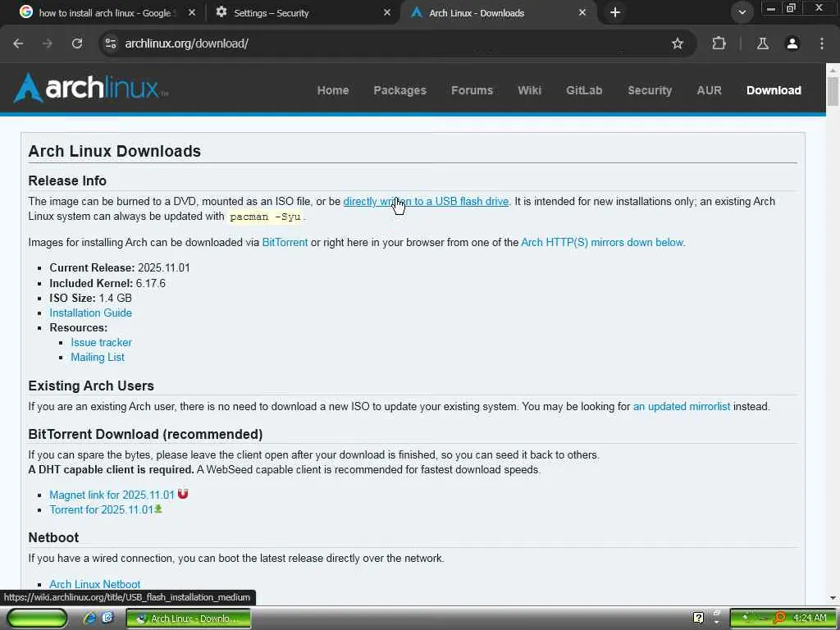Open 'Arch HTTP(S) mirrors down below' link
This screenshot has width=840, height=630.
(602, 242)
